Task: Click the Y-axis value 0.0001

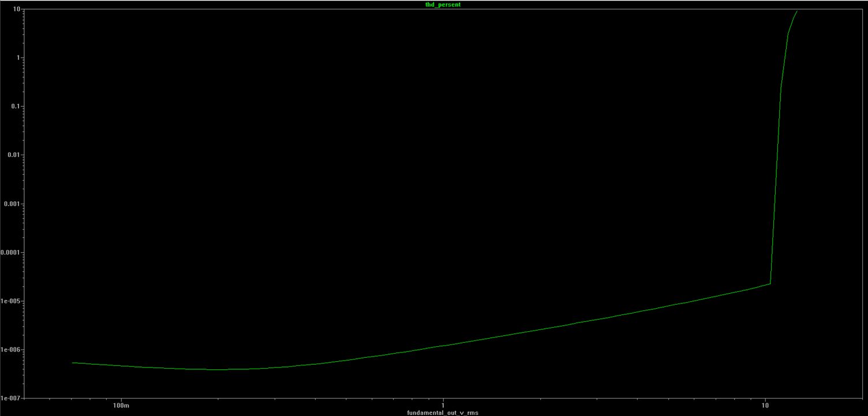Action: 11,253
